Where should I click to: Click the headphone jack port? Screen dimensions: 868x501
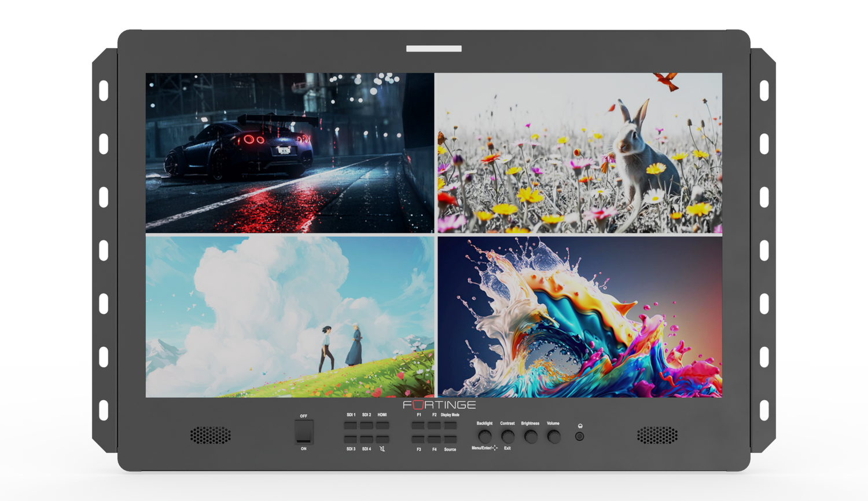click(579, 436)
